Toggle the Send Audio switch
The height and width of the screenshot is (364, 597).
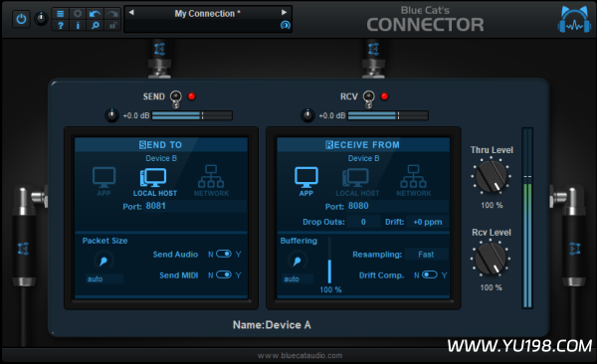224,254
